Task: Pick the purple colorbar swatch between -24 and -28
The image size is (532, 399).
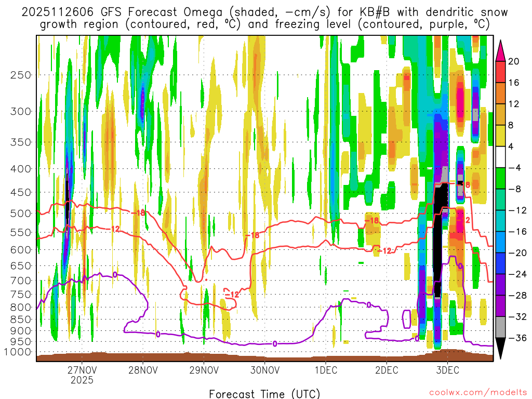Action: click(500, 285)
